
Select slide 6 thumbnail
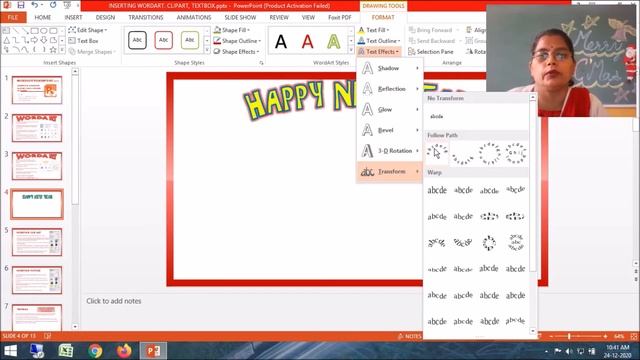[37, 280]
